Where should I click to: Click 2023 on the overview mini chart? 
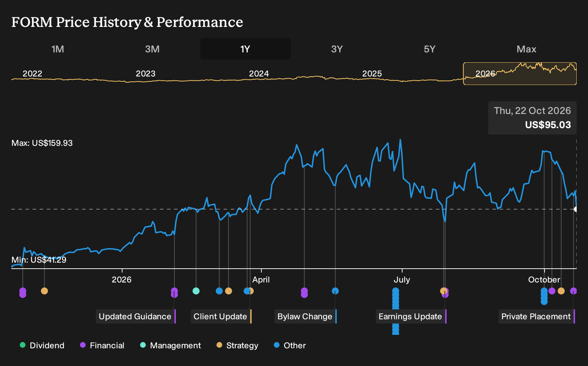(145, 74)
